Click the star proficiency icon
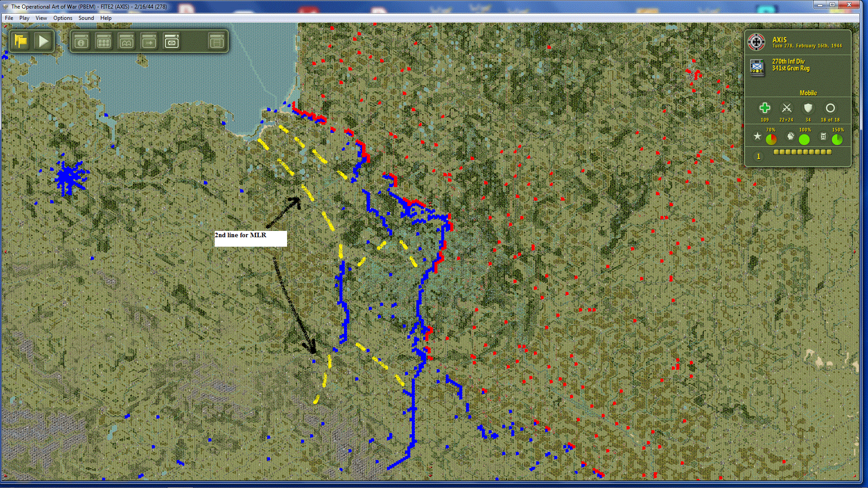Screen dimensions: 868x488 [x=757, y=136]
